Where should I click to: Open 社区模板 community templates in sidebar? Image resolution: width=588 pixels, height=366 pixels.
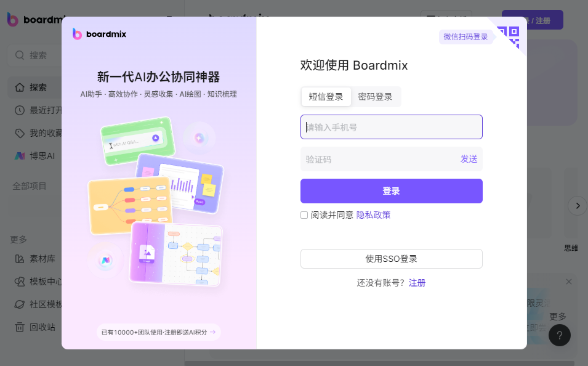pos(38,304)
